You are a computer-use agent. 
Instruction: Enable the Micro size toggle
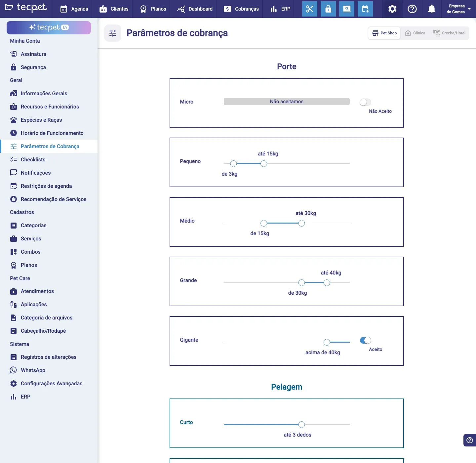pyautogui.click(x=365, y=102)
